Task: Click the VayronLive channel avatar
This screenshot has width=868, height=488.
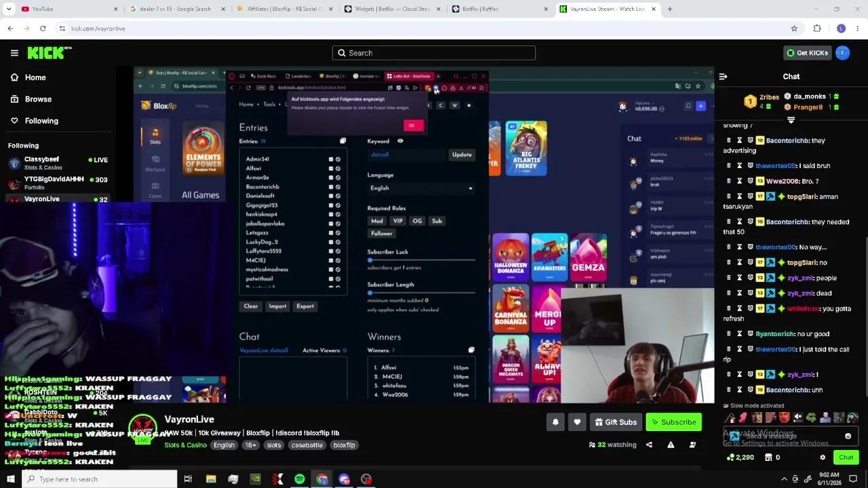Action: pos(142,430)
